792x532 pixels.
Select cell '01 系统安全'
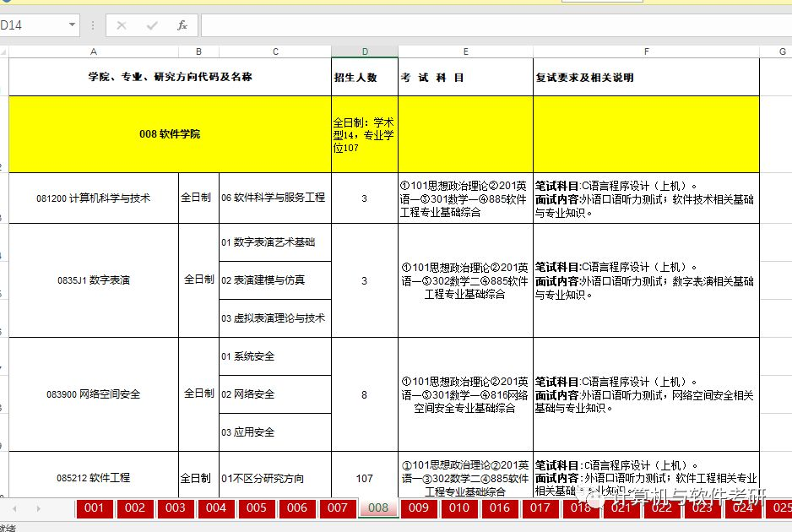pyautogui.click(x=275, y=356)
